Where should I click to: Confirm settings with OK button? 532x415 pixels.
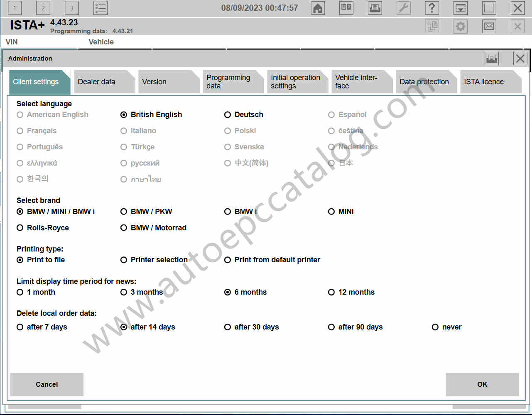(x=482, y=384)
